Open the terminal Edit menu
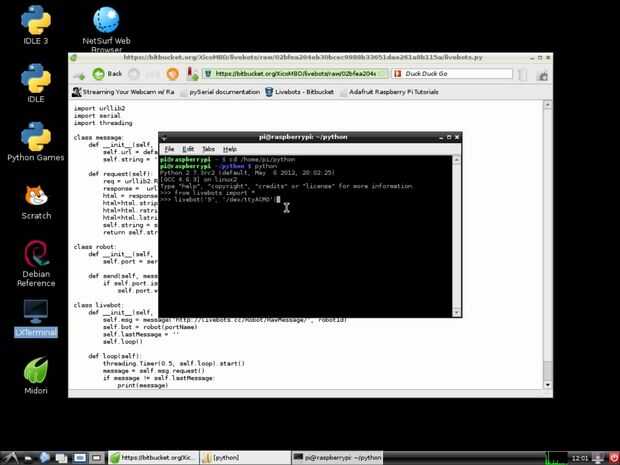 tap(188, 149)
